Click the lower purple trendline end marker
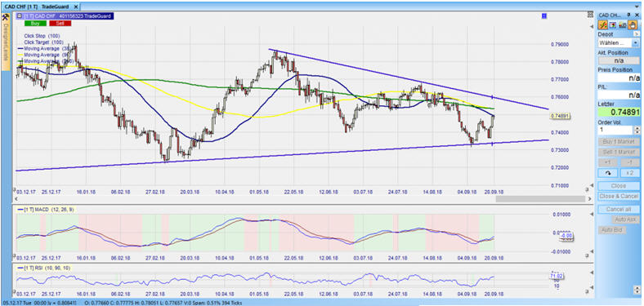The width and height of the screenshot is (644, 306). (x=492, y=143)
